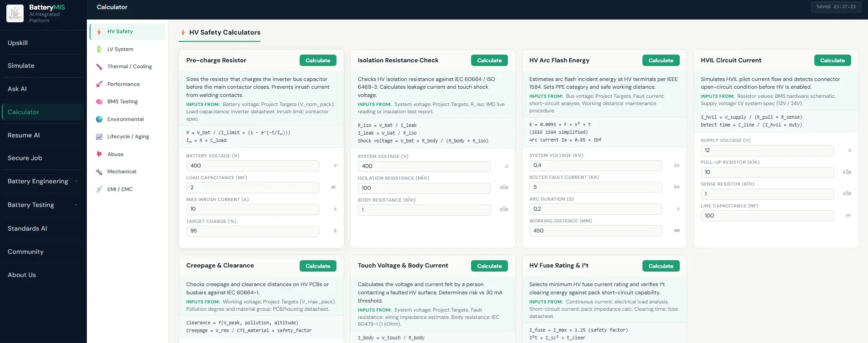Viewport: 868px width, 343px height.
Task: Edit Arc Flash System Voltage kV field
Action: [x=595, y=165]
